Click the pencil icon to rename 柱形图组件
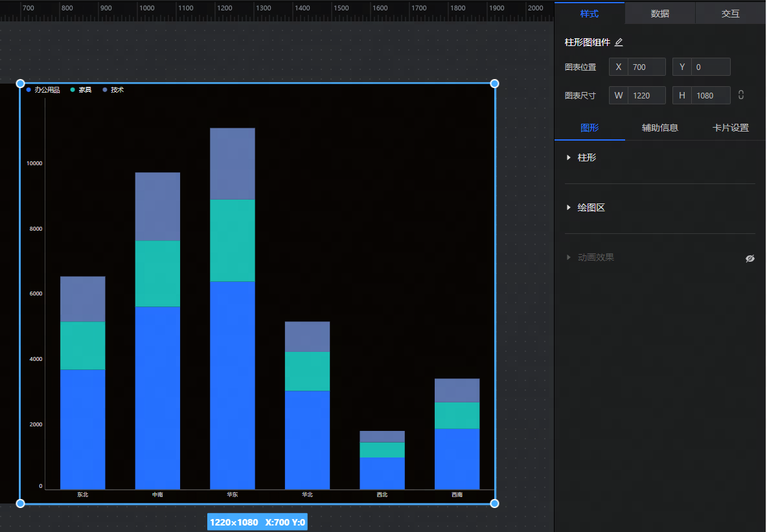Viewport: 767px width, 532px height. pyautogui.click(x=619, y=43)
